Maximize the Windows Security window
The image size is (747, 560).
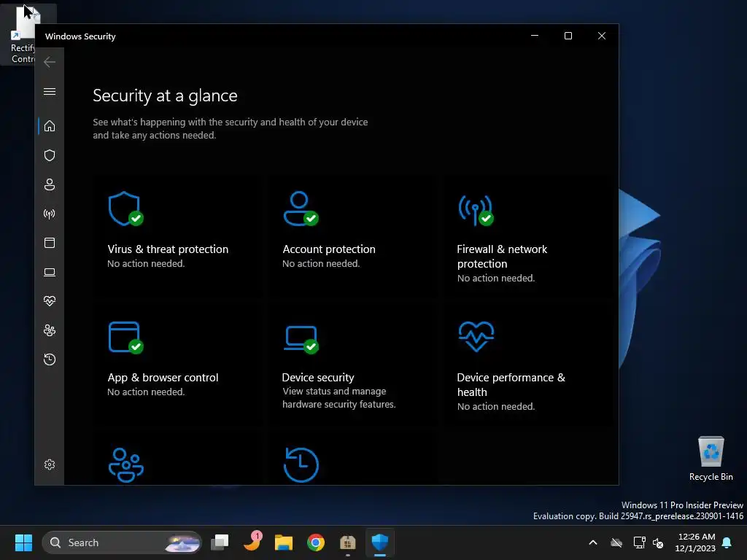tap(568, 36)
